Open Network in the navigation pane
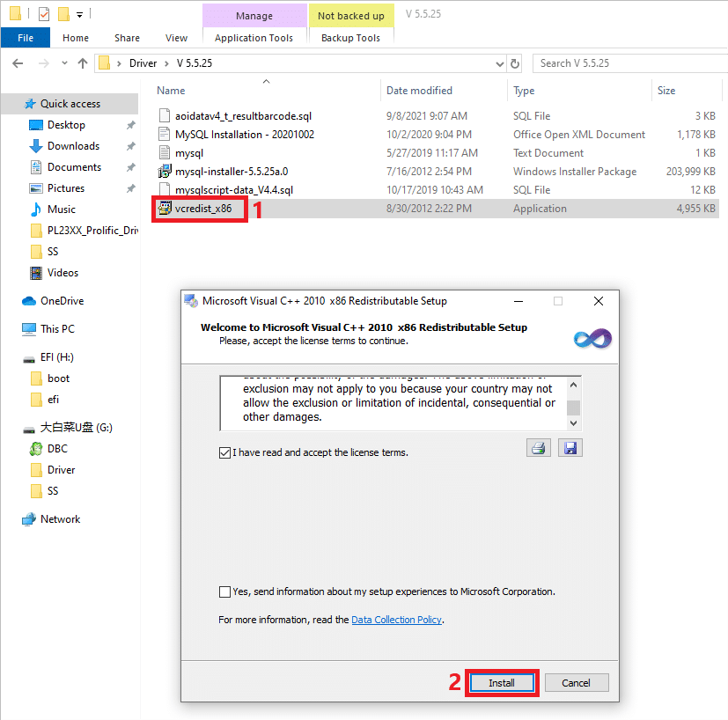 point(51,519)
